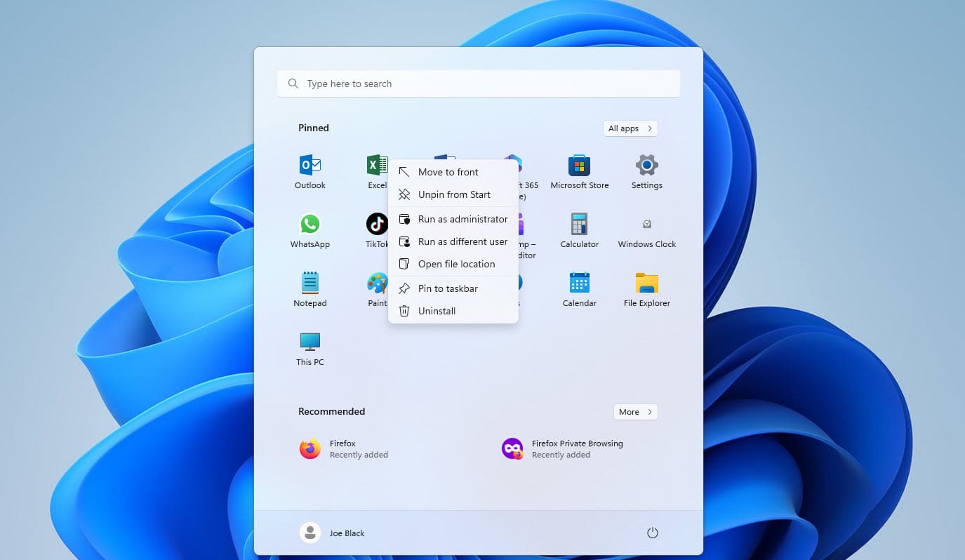
Task: Open the Outlook pinned app
Action: (x=310, y=172)
